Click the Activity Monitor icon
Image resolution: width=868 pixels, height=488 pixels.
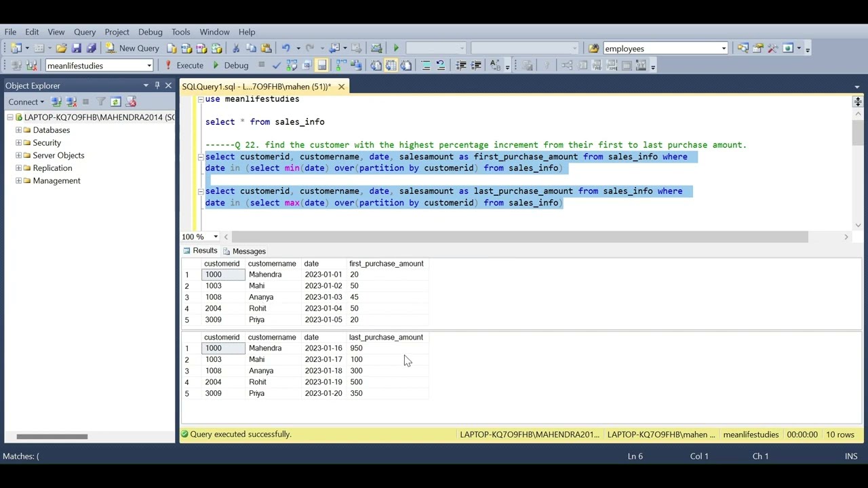pos(376,48)
